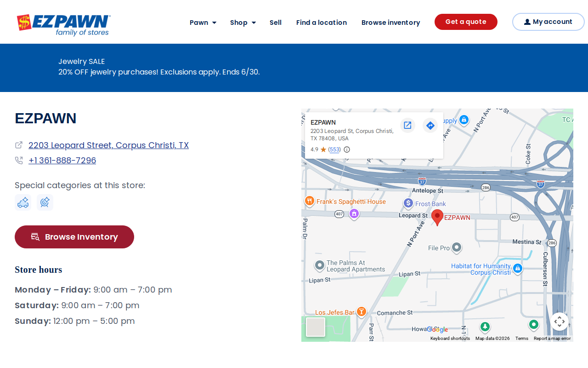Click the directions icon in map card

(430, 125)
